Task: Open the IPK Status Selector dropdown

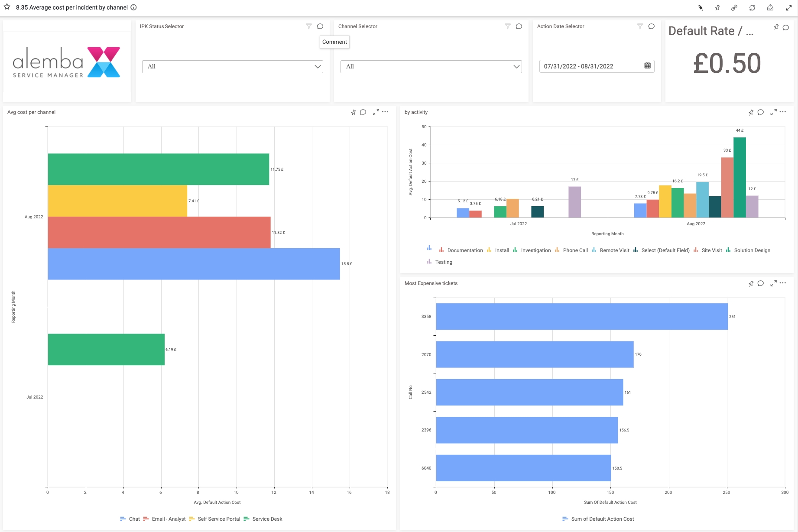Action: pos(232,67)
